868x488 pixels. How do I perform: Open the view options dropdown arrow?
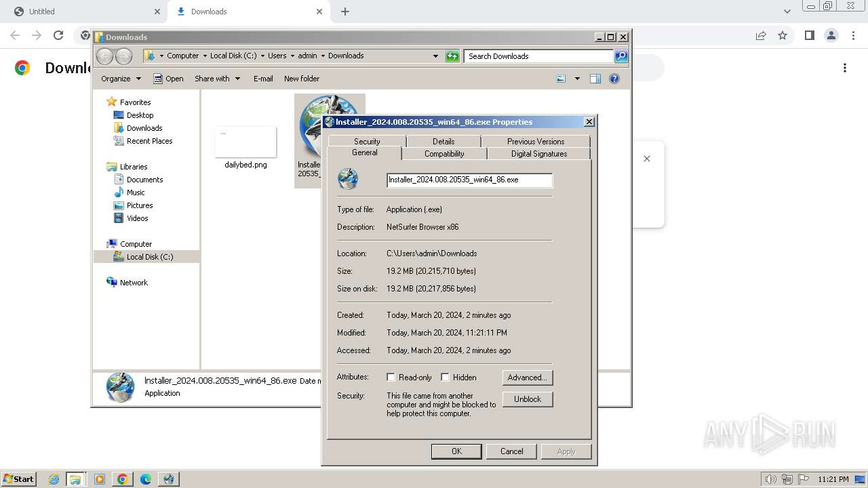click(577, 79)
